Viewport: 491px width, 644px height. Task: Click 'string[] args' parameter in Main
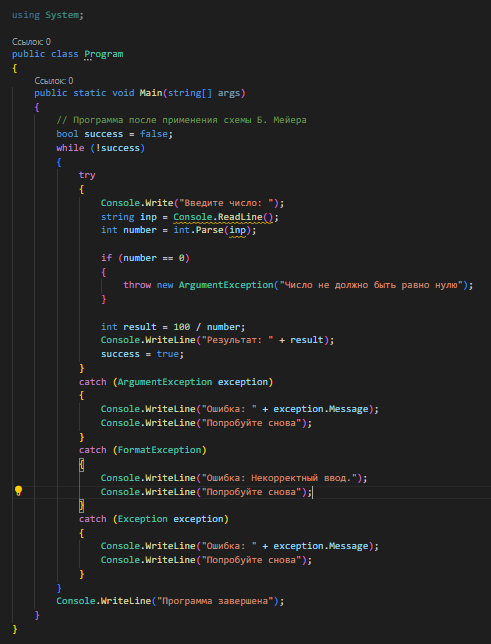click(x=204, y=93)
